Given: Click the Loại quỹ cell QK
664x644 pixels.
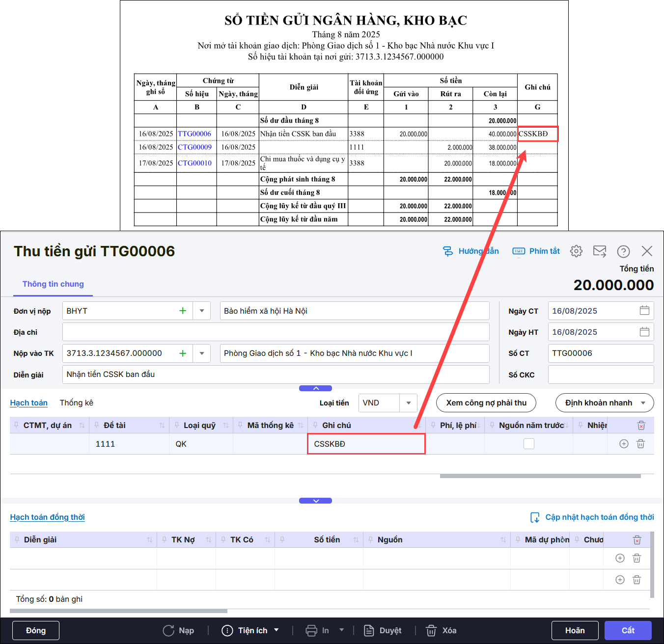Looking at the screenshot, I should coord(201,444).
